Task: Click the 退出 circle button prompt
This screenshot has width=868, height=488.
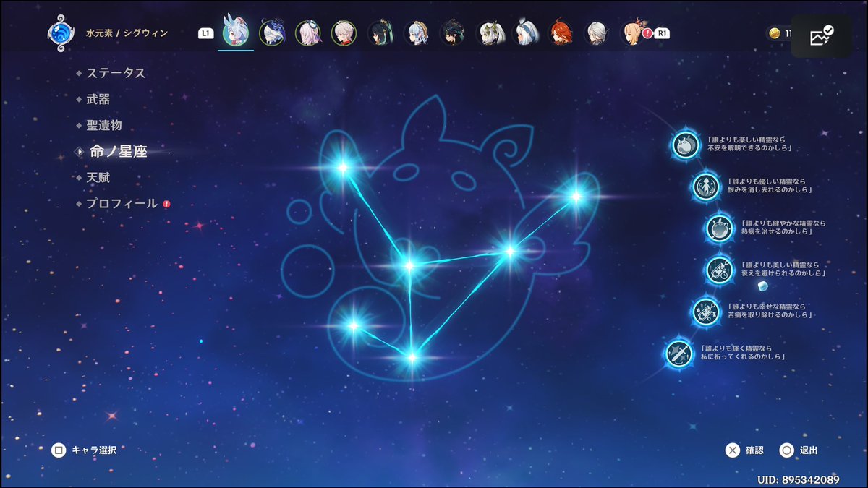Action: [786, 450]
